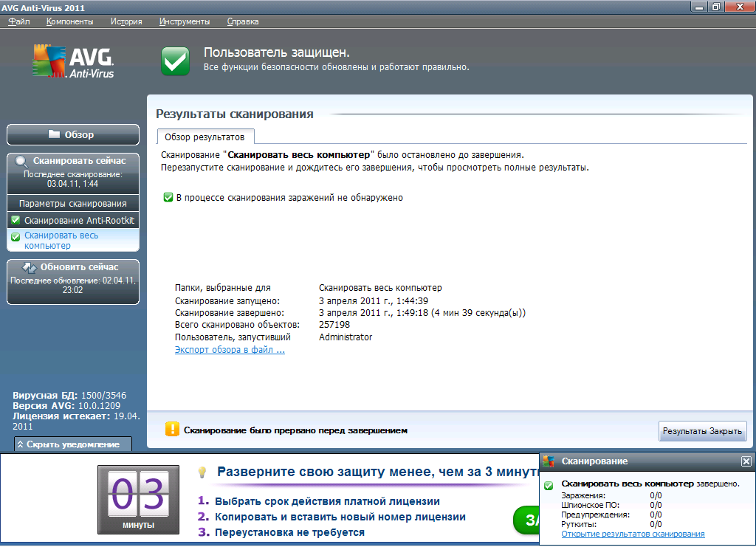The width and height of the screenshot is (756, 547).
Task: Minimize the AVG Anti-Virus window
Action: click(x=699, y=7)
